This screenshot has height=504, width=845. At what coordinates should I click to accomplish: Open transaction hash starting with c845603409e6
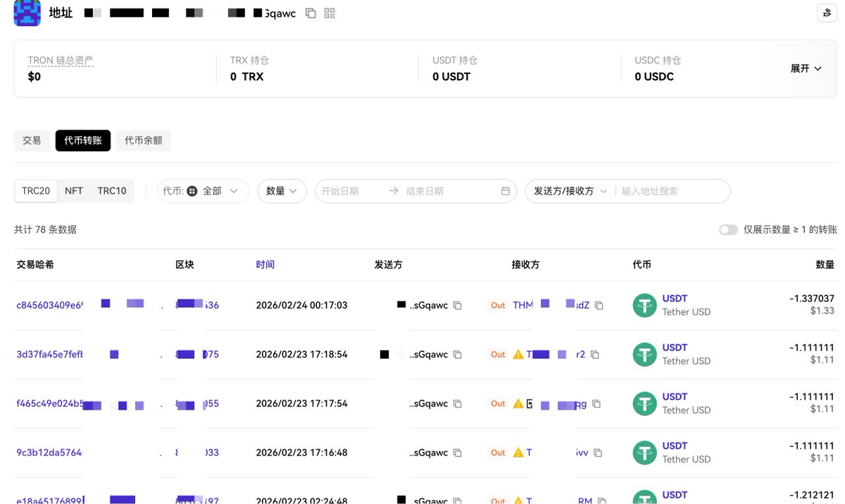[x=49, y=305]
